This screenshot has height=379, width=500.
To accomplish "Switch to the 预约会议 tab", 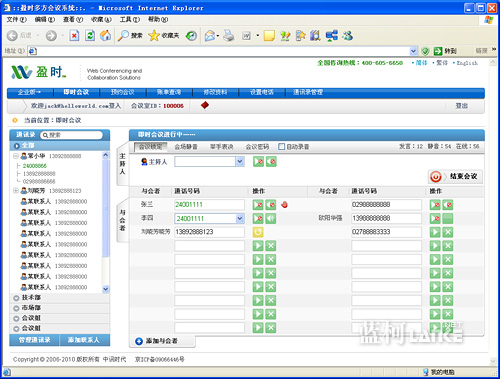I will click(x=123, y=92).
